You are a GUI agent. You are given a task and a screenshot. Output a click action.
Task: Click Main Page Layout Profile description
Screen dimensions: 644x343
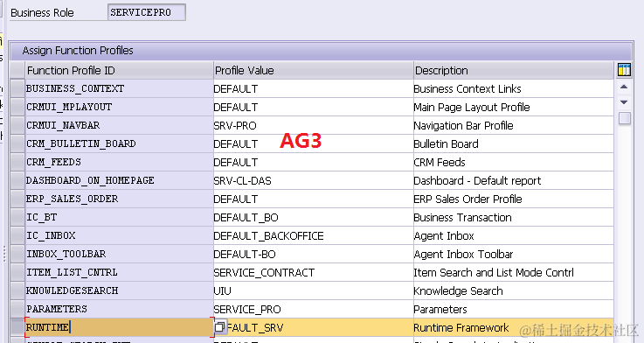tap(514, 107)
